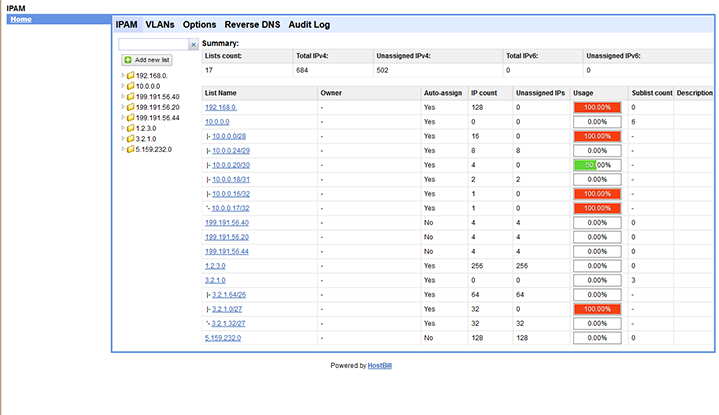Click the 3.2.1.0 folder icon in tree

pos(130,138)
